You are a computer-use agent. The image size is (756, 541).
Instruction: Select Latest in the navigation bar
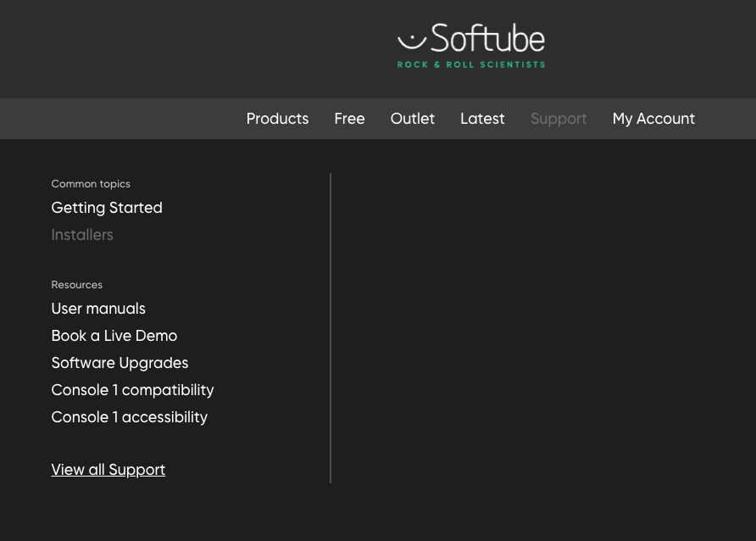[x=482, y=119]
